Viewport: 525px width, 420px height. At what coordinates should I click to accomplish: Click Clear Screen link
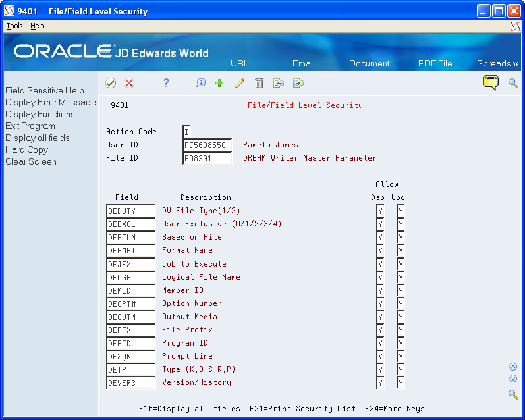pos(31,162)
